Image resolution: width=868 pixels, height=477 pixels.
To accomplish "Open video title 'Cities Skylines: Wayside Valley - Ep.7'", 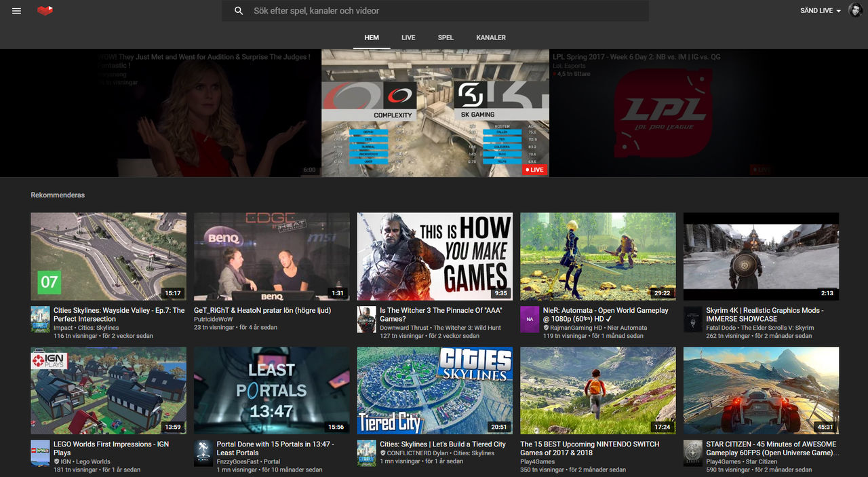I will [x=119, y=314].
